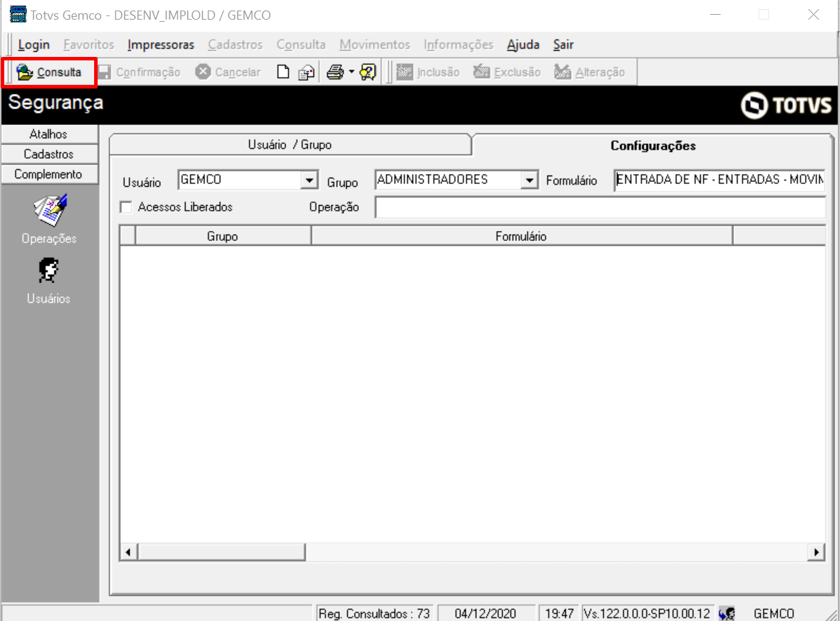Click the horizontal scrollbar thumb
Screen dimensions: 840x621
click(x=221, y=552)
